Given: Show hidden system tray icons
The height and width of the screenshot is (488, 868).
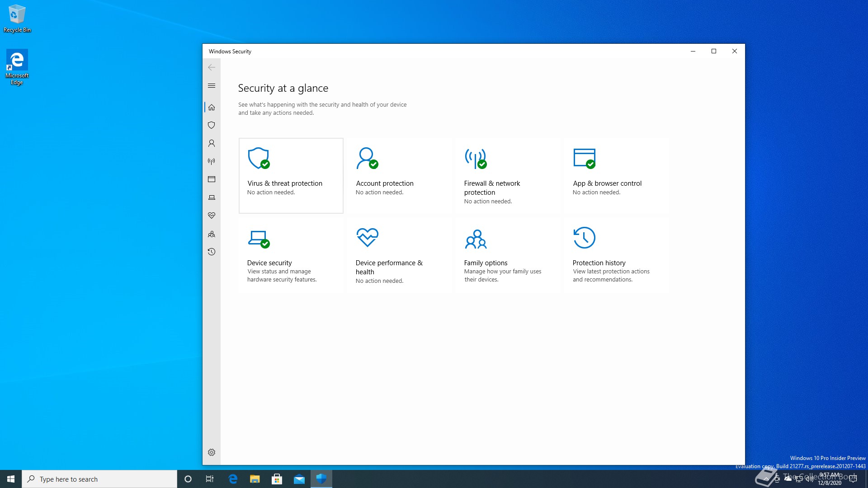Looking at the screenshot, I should pos(766,479).
